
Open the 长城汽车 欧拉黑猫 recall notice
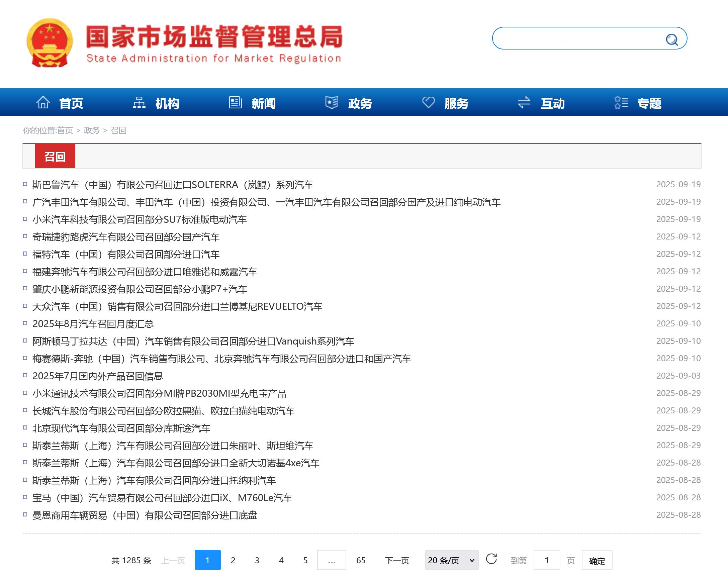coord(163,410)
